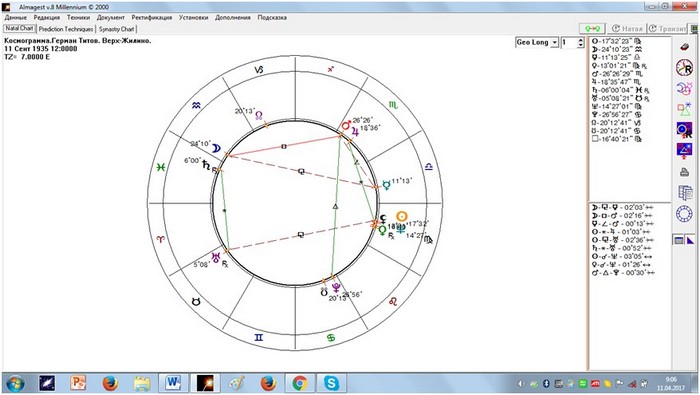Open the Установки menu
700x395 pixels.
(193, 17)
